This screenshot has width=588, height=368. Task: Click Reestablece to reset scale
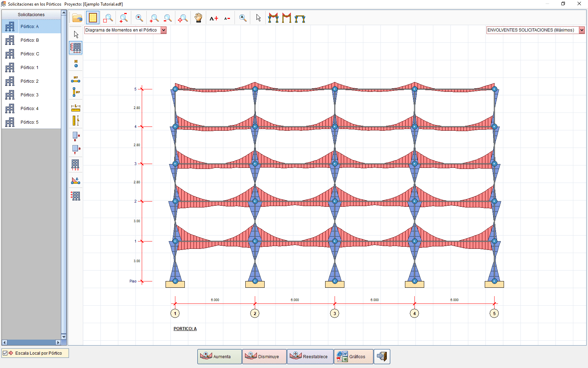point(310,356)
